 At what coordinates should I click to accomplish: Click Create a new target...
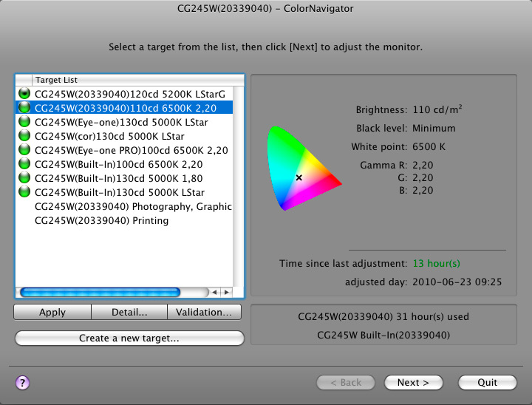[129, 338]
